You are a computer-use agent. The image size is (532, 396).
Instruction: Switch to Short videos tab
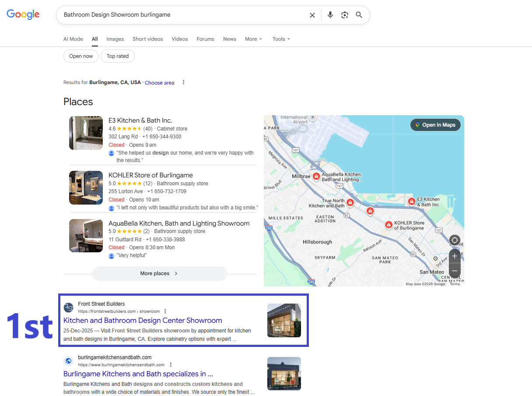click(148, 39)
